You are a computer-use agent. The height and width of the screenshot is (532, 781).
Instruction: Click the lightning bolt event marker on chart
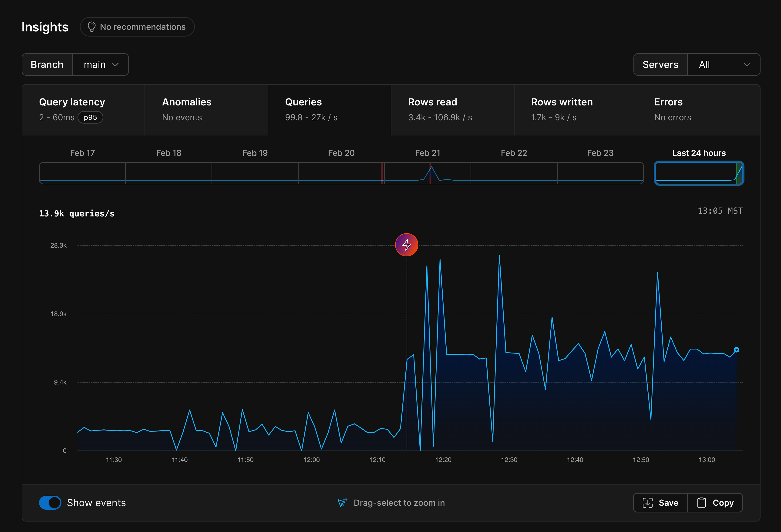pyautogui.click(x=407, y=245)
